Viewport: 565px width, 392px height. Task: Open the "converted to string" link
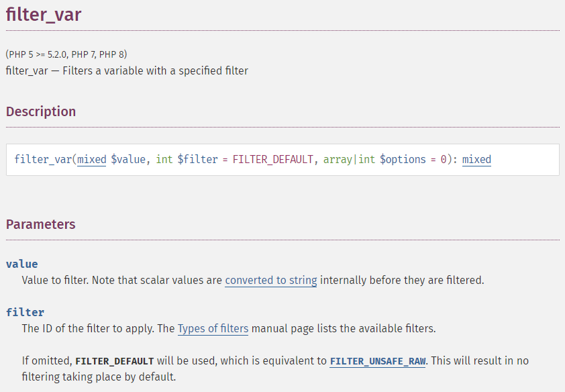click(x=271, y=280)
